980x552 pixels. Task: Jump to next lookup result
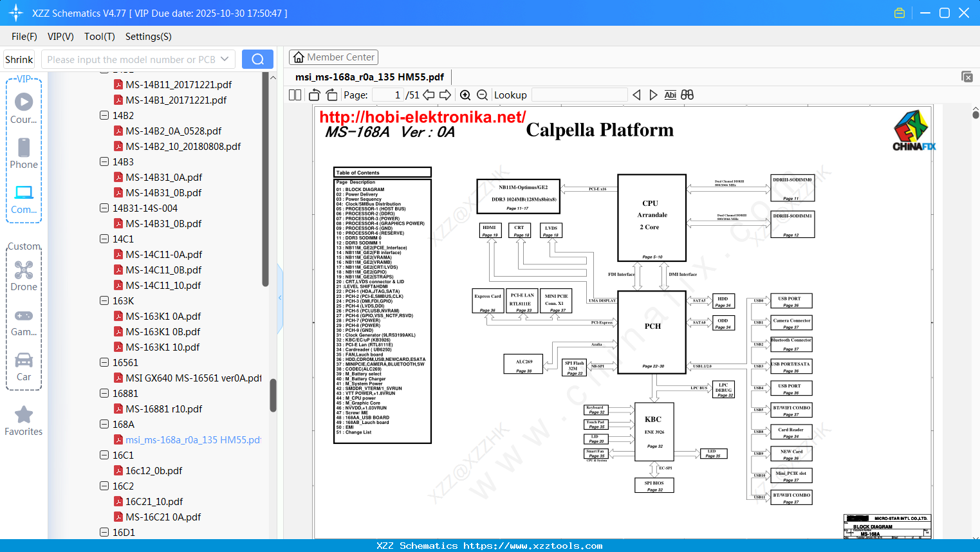coord(653,95)
